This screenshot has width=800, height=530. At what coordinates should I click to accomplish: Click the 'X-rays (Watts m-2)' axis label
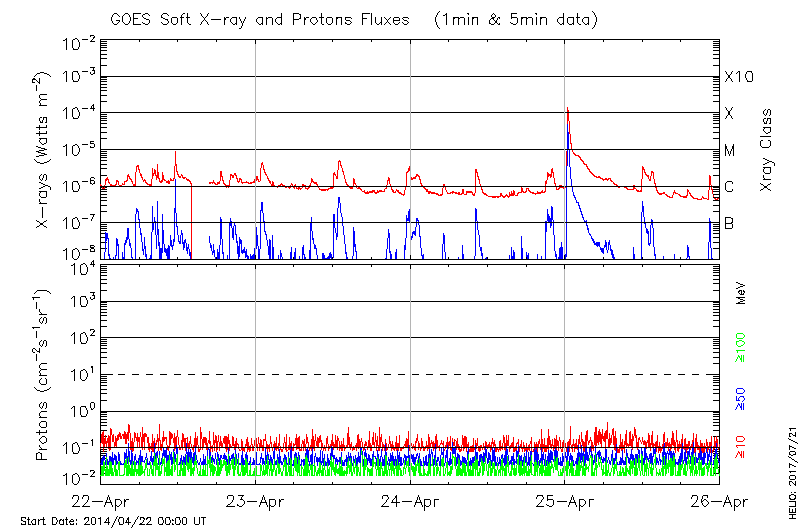[44, 150]
